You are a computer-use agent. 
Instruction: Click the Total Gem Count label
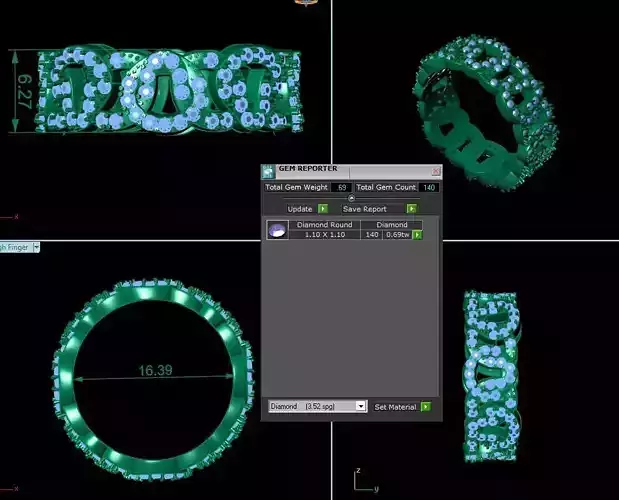pos(386,187)
